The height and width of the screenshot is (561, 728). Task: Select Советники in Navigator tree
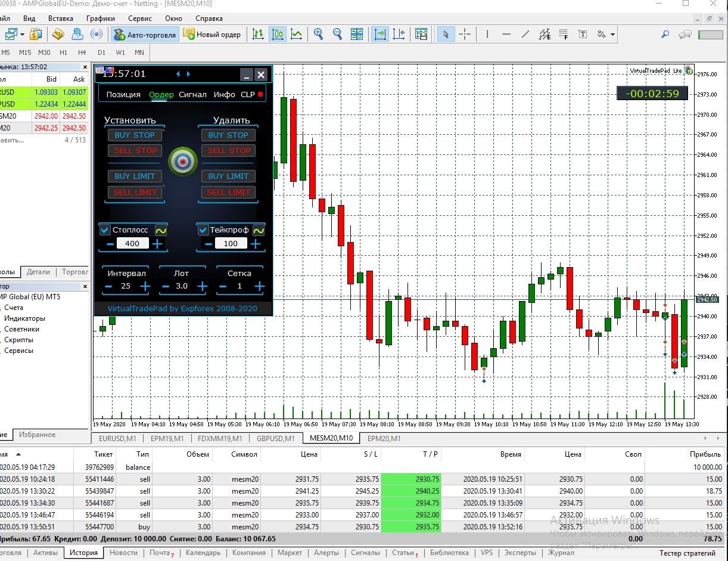21,329
